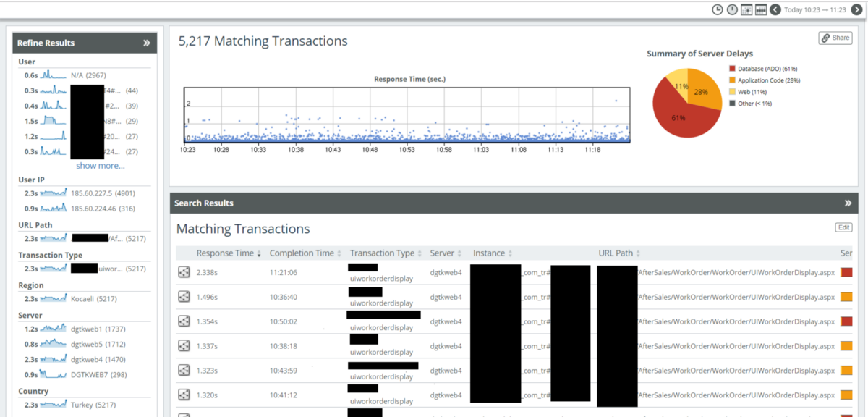Advance to next time range arrow

(x=856, y=9)
